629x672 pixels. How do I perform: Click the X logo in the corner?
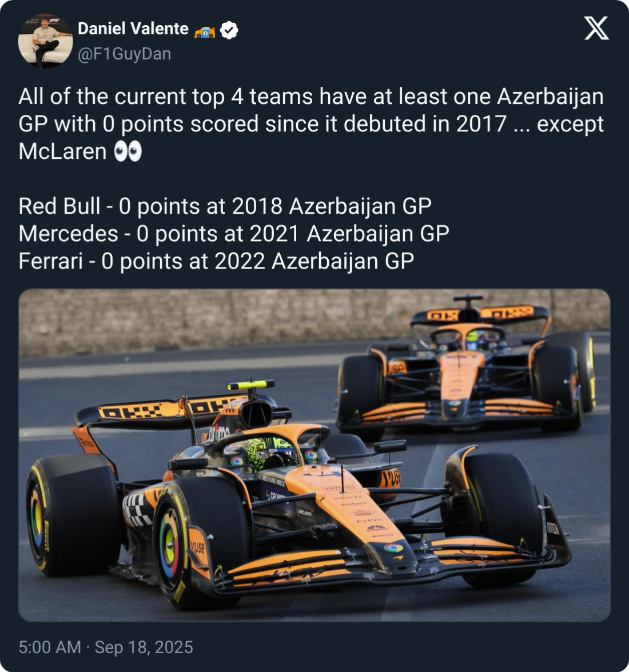596,29
